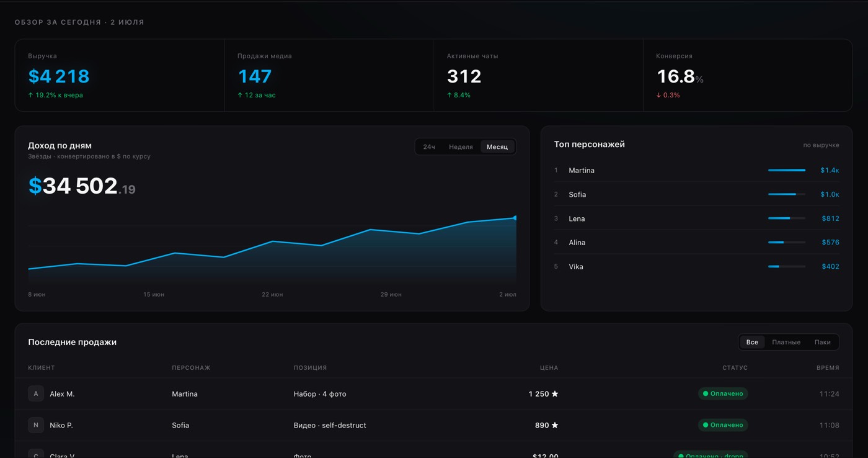868x458 pixels.
Task: Click the 'A' avatar for Alex M.
Action: tap(36, 393)
